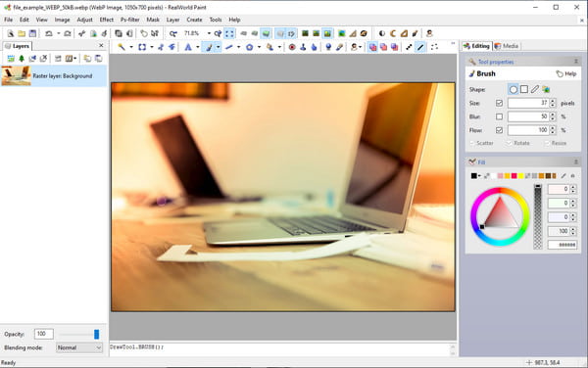Viewport: 588px width, 368px height.
Task: Open the zoom percentage 71.8% dropdown
Action: click(x=209, y=33)
